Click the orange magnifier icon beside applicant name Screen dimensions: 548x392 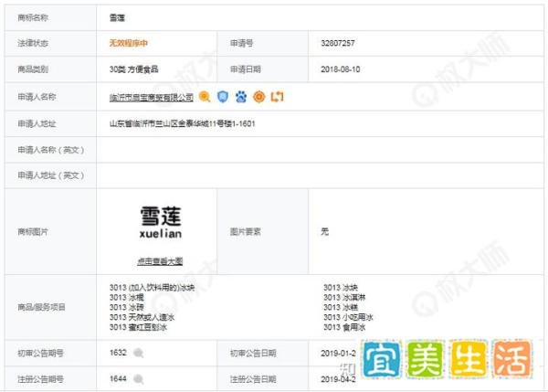(x=205, y=97)
